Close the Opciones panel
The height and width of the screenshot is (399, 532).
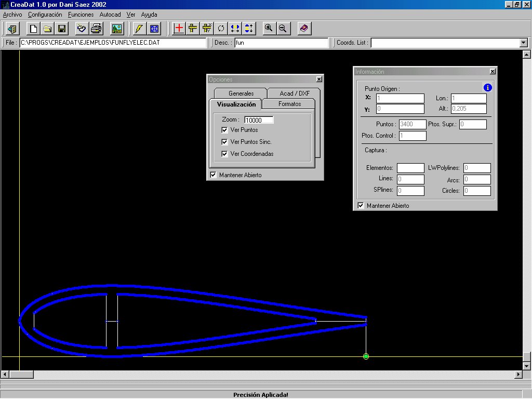320,79
